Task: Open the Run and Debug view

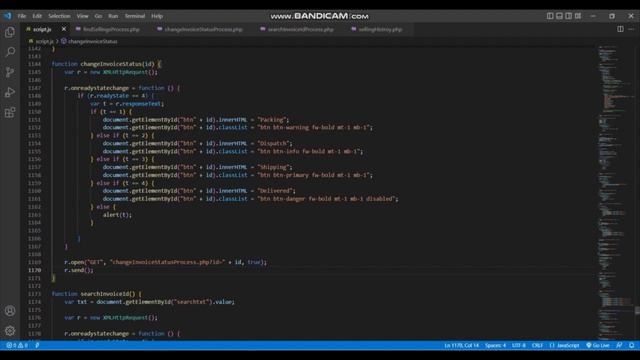Action: coord(10,92)
